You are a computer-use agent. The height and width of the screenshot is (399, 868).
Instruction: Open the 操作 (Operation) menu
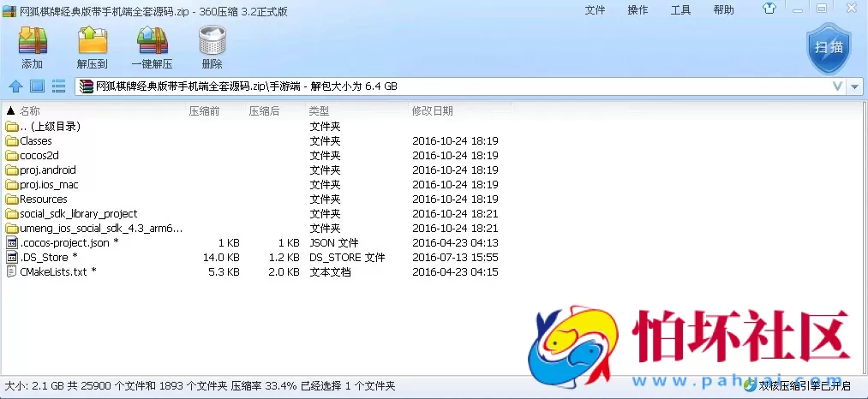click(x=638, y=10)
